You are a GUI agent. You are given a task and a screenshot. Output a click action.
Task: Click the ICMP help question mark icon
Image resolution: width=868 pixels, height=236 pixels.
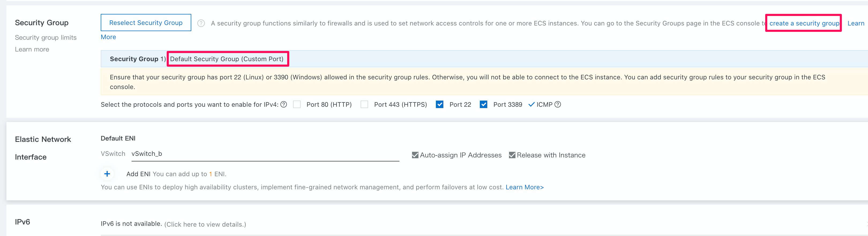558,105
